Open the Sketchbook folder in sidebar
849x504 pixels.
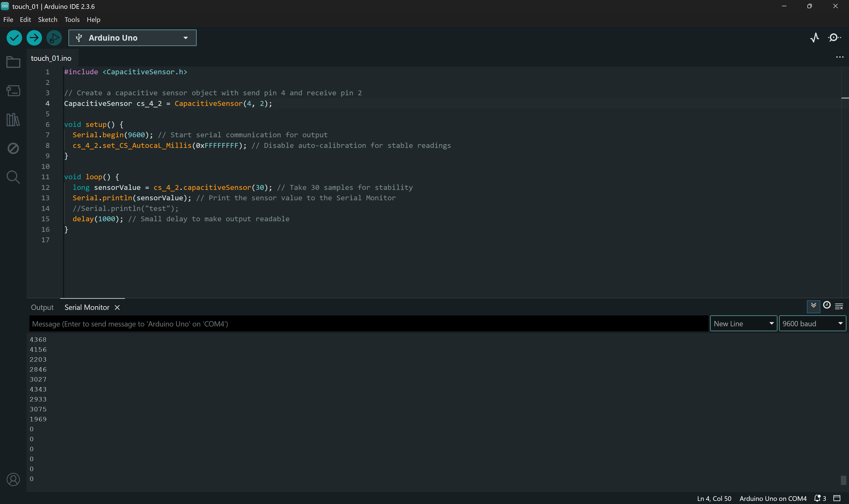[x=13, y=62]
